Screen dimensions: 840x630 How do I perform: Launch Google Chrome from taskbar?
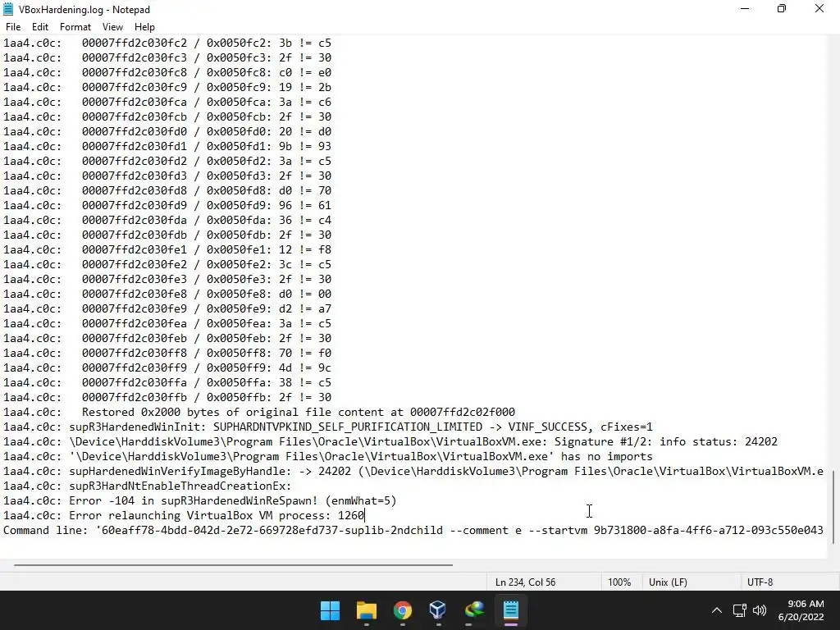click(x=402, y=610)
